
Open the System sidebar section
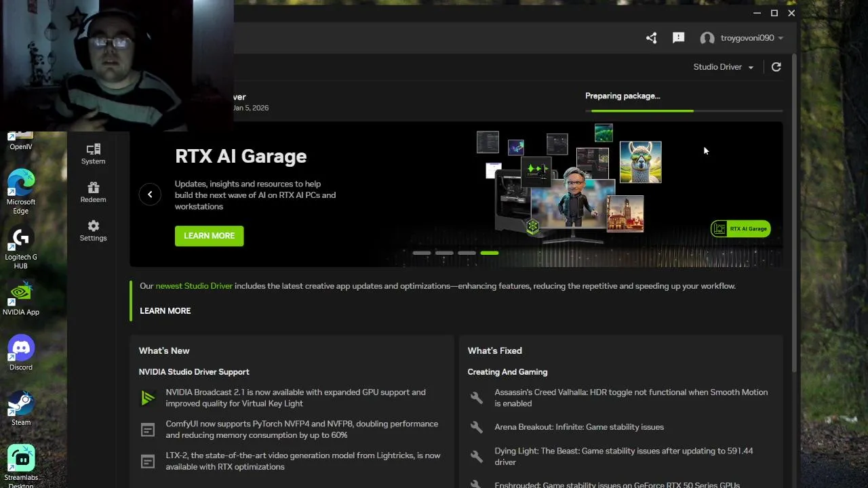click(93, 154)
